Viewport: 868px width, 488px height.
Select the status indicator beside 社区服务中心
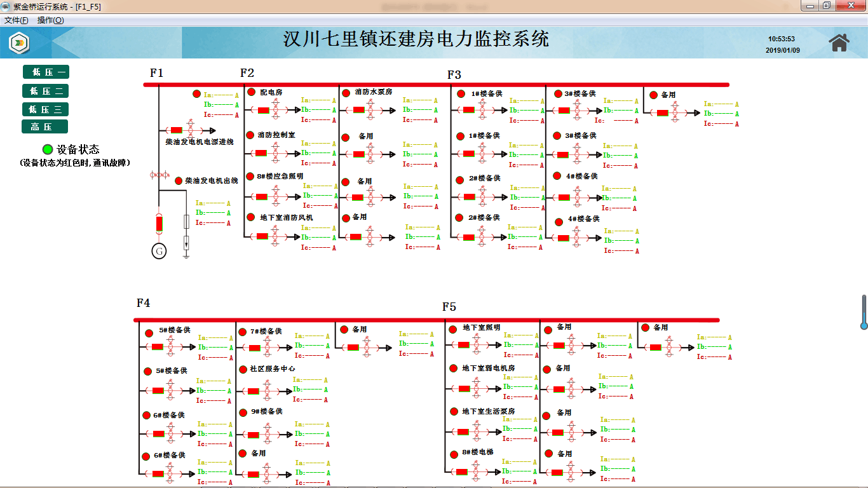point(243,369)
